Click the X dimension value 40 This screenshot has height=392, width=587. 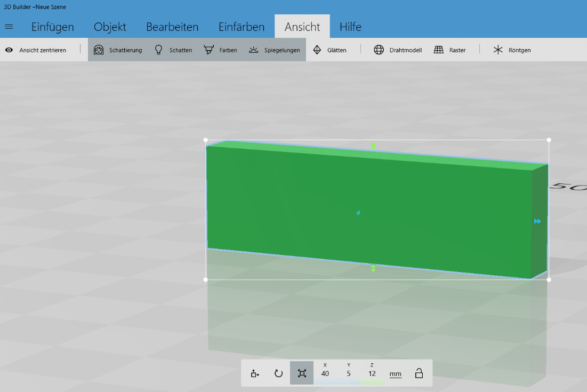click(x=325, y=373)
